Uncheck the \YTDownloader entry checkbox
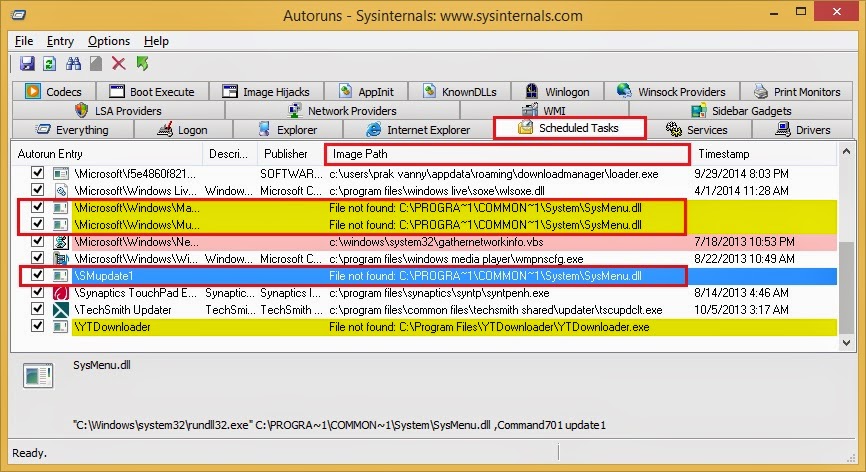The height and width of the screenshot is (472, 866). [x=38, y=326]
